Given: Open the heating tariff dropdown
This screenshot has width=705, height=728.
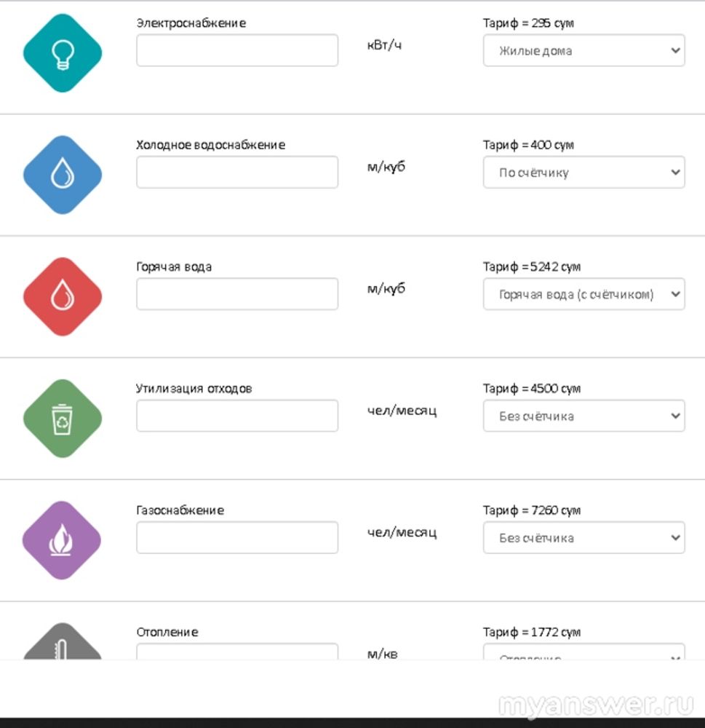Looking at the screenshot, I should (583, 652).
